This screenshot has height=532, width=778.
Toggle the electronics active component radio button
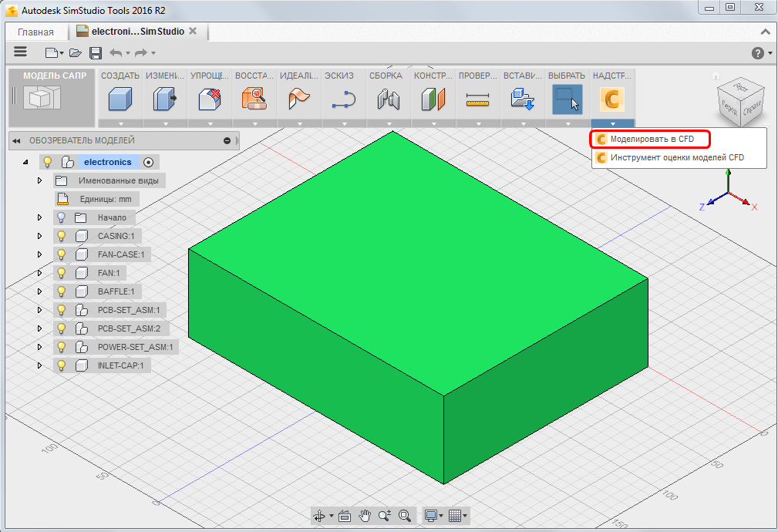(148, 162)
